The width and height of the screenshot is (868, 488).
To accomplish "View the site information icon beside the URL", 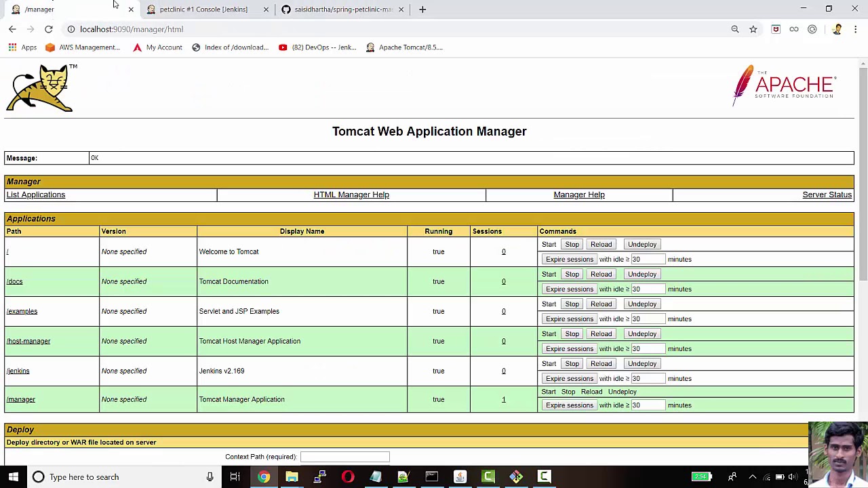I will click(71, 29).
